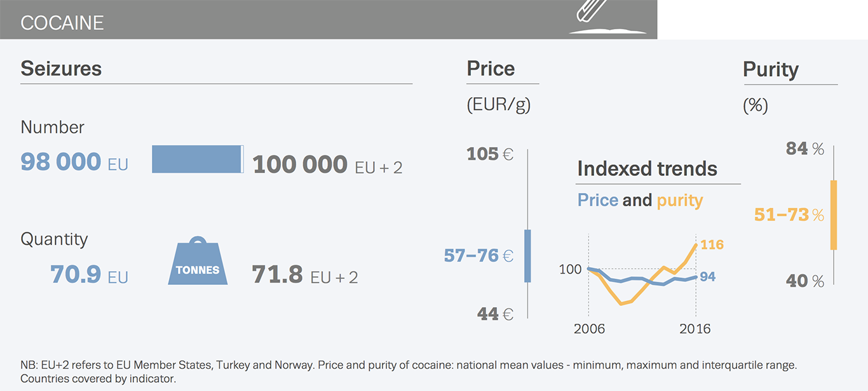Click the 70.9 EU quantity value
The height and width of the screenshot is (391, 868).
(x=89, y=275)
